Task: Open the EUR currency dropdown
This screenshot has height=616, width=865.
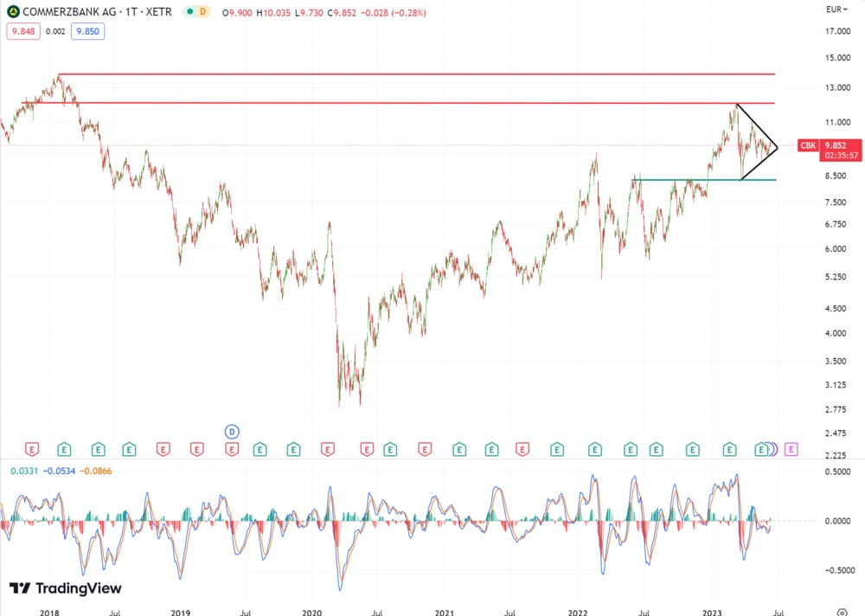Action: coord(836,10)
